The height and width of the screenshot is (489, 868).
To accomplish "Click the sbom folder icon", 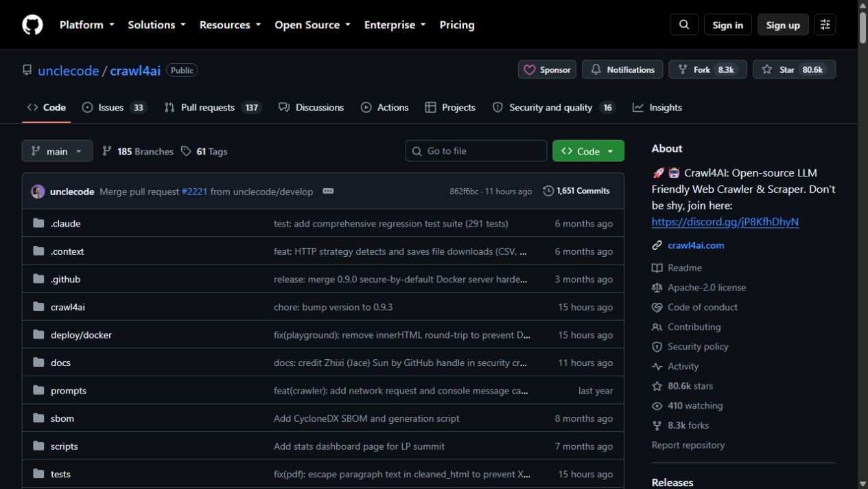I will 38,418.
